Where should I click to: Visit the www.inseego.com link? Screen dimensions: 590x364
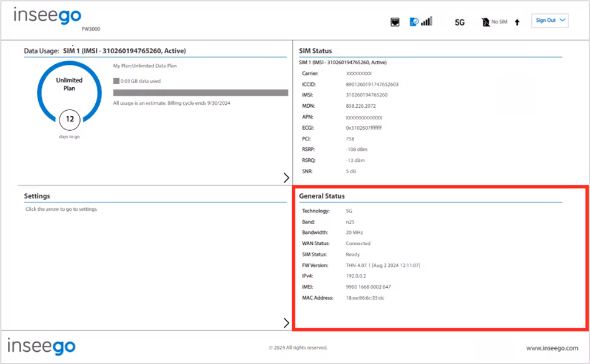[552, 348]
